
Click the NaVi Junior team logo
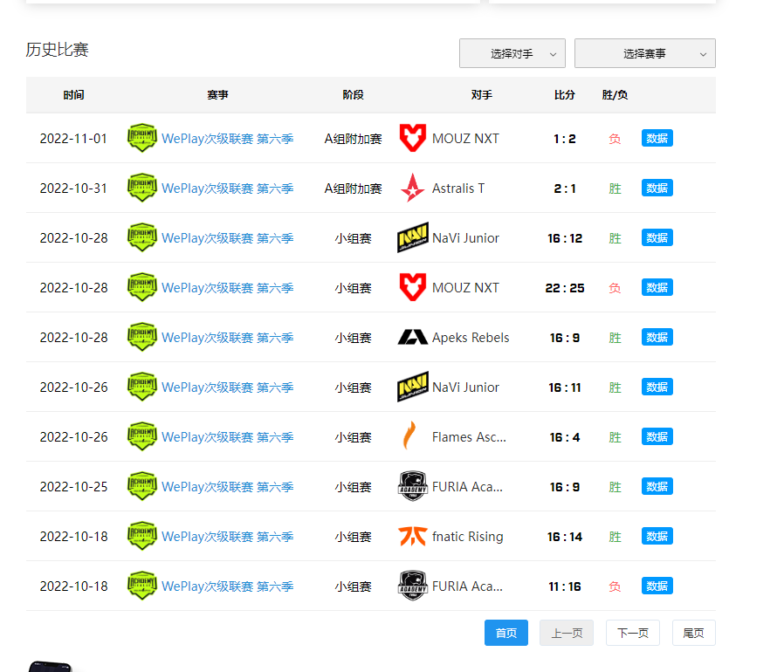(x=406, y=237)
